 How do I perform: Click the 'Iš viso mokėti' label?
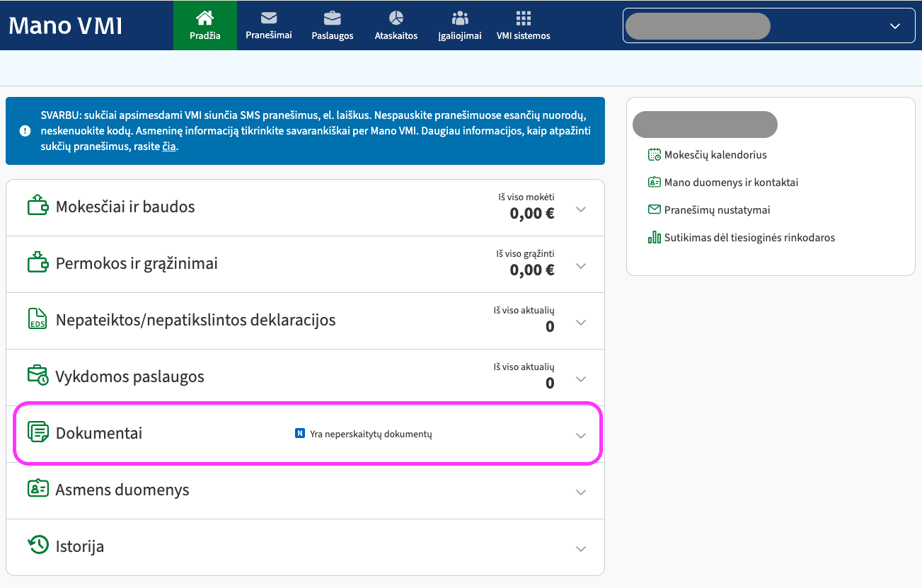click(526, 197)
